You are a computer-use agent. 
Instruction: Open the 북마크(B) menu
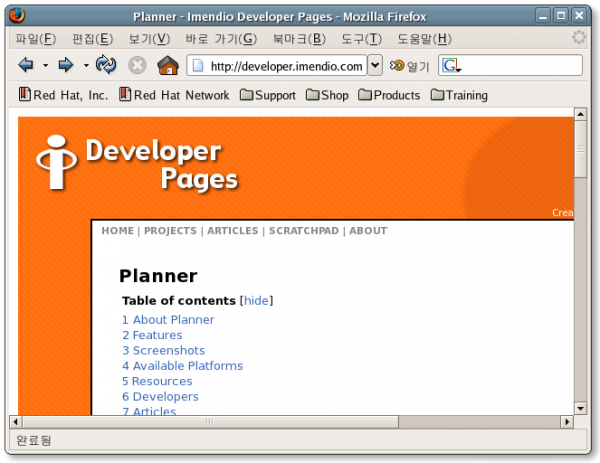[299, 39]
